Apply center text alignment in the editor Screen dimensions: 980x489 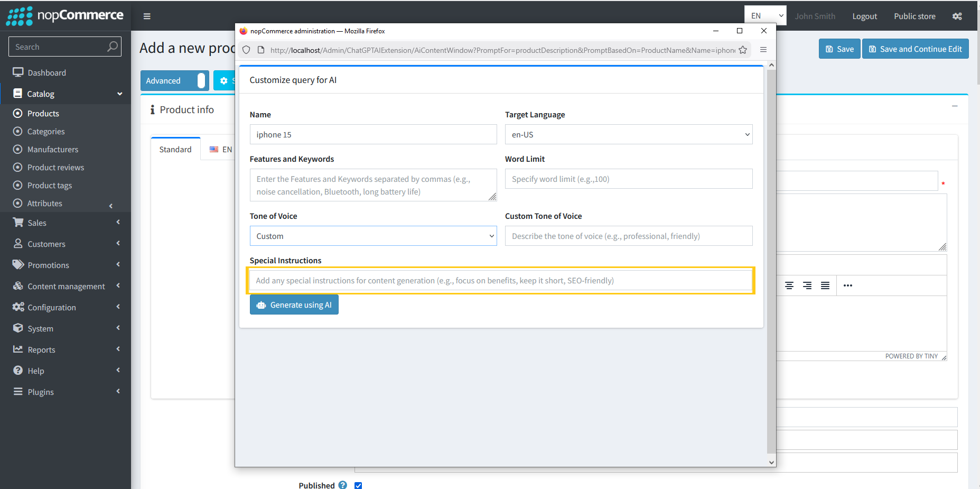pyautogui.click(x=789, y=285)
